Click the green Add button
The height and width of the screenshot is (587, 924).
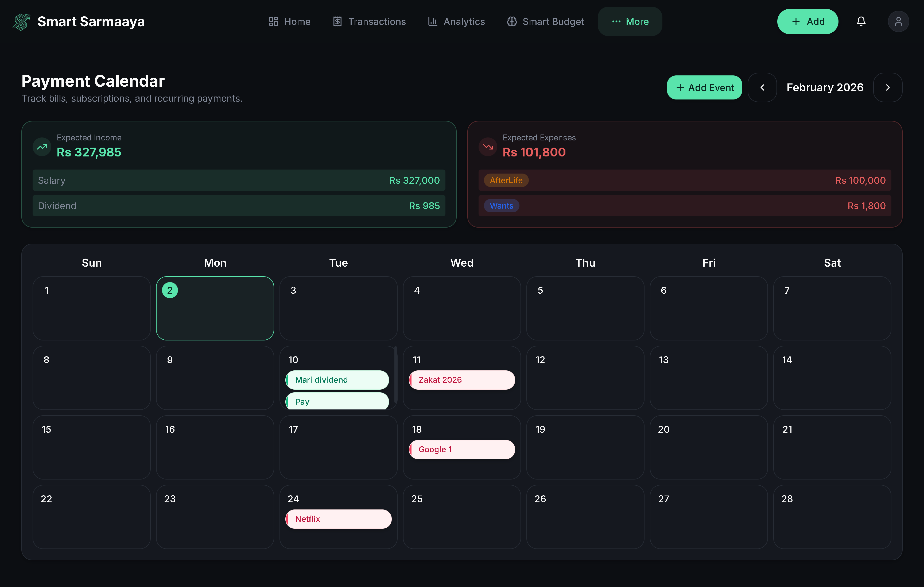[808, 21]
